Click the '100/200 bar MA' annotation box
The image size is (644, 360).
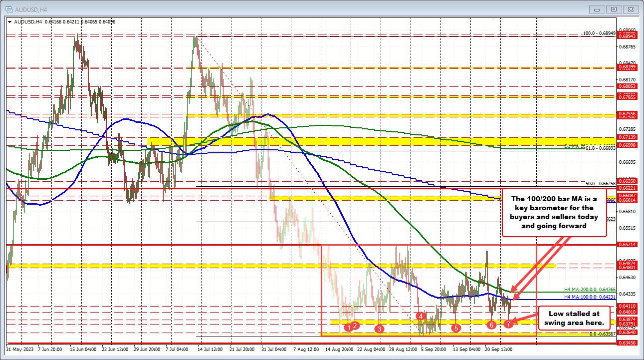tap(554, 213)
